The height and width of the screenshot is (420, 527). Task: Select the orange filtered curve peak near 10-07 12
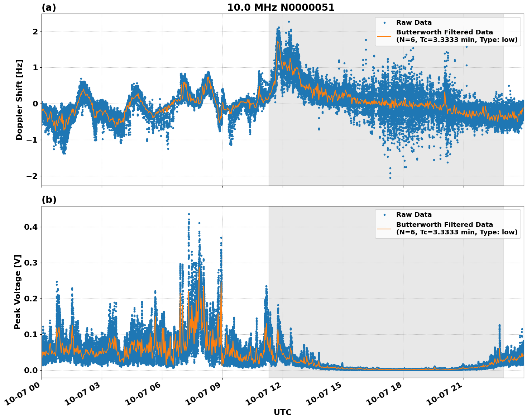click(x=278, y=42)
